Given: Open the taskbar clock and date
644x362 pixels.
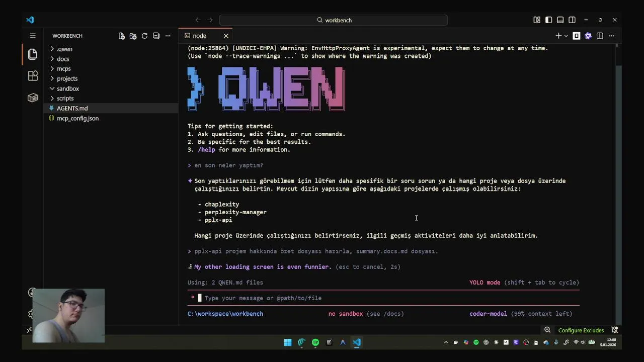Looking at the screenshot, I should [x=608, y=342].
